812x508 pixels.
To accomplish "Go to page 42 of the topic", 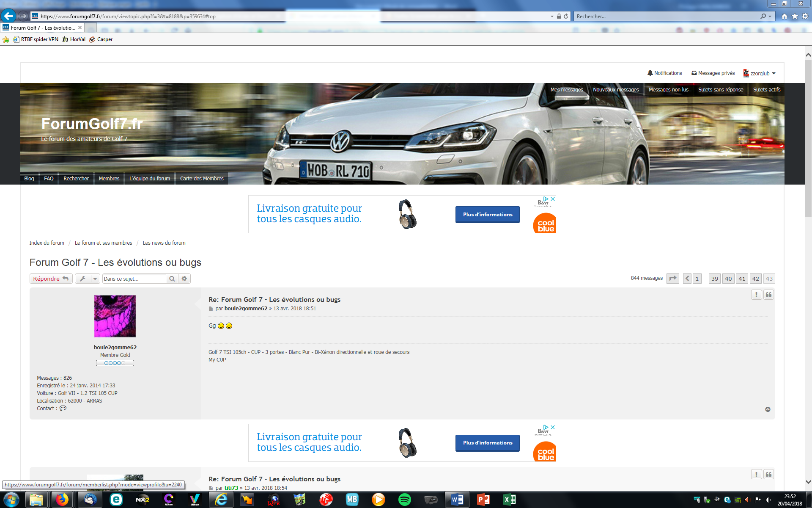I will tap(755, 279).
